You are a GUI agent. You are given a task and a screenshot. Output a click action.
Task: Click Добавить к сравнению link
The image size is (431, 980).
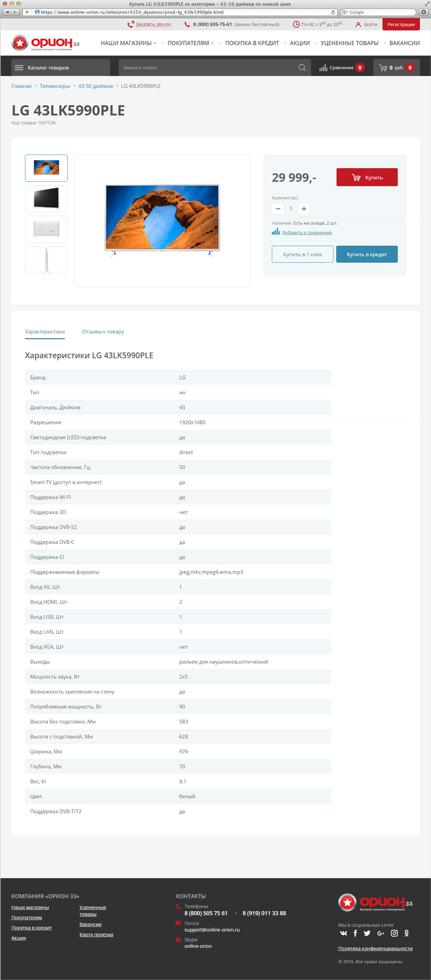click(x=307, y=232)
